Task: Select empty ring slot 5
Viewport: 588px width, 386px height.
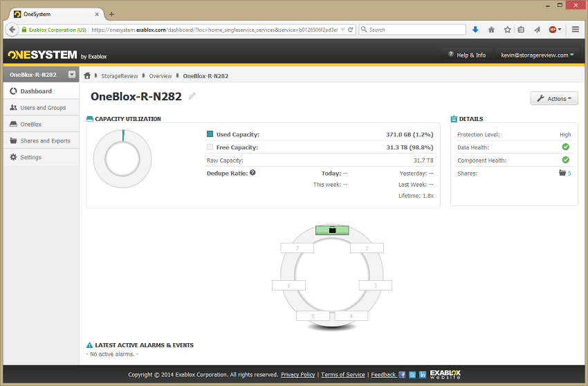Action: [x=313, y=316]
